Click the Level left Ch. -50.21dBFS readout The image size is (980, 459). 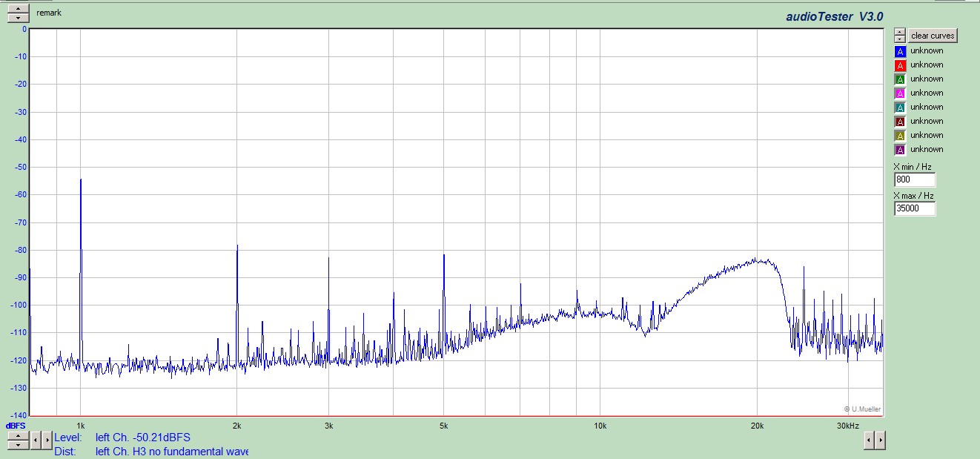click(x=122, y=437)
